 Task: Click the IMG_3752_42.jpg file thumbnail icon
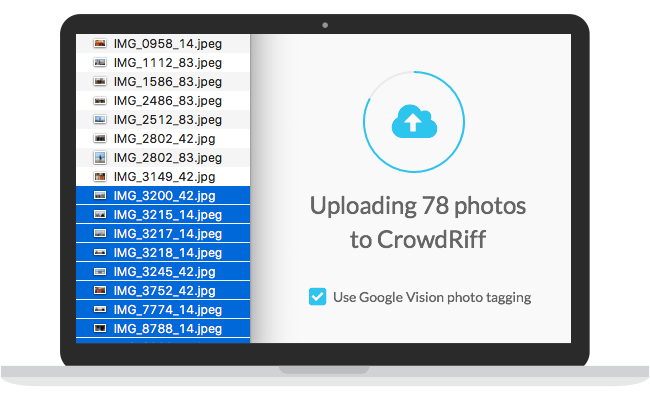tap(99, 291)
